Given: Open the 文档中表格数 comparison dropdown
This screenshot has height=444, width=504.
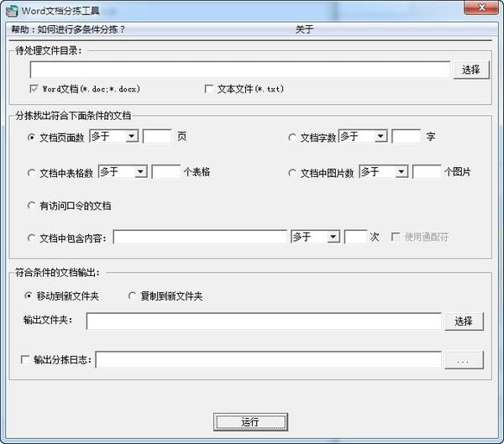Looking at the screenshot, I should coord(140,171).
